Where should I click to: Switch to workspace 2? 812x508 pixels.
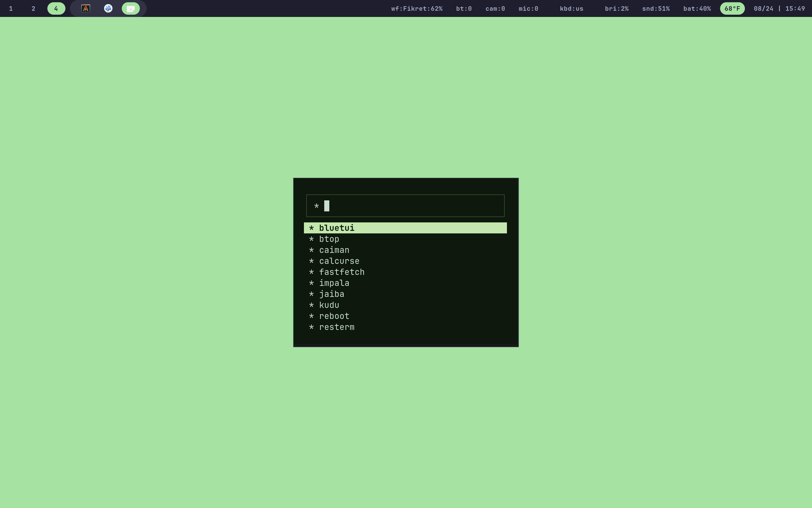34,8
